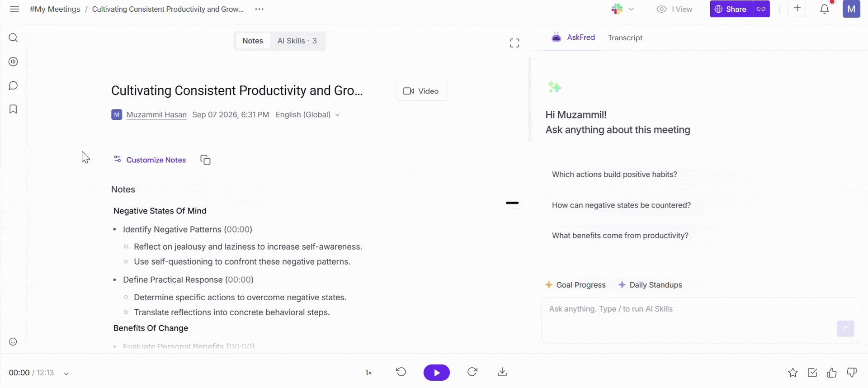Click #My Meetings breadcrumb
868x388 pixels.
tap(55, 9)
